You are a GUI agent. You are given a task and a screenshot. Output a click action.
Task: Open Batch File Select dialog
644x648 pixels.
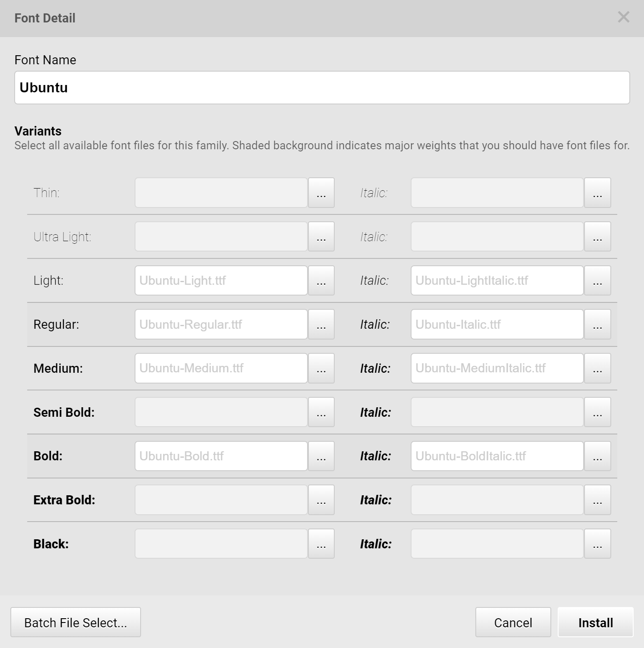[x=75, y=623]
